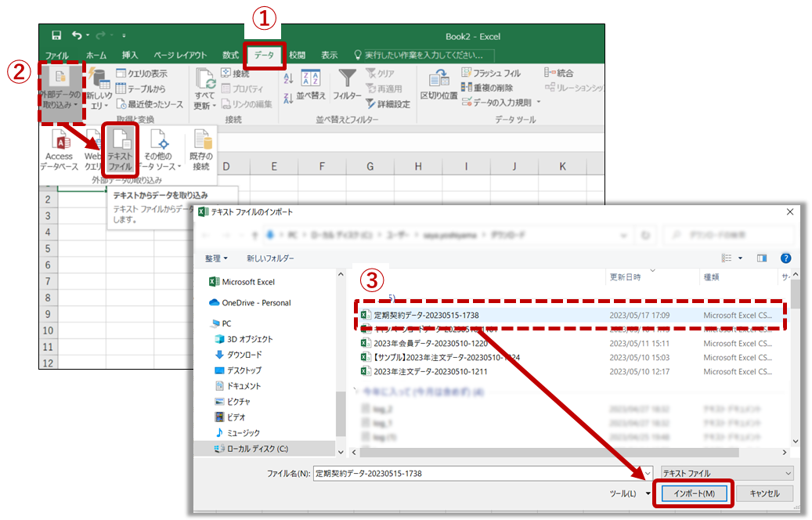Open the ファイル tab
This screenshot has width=812, height=520.
(57, 56)
